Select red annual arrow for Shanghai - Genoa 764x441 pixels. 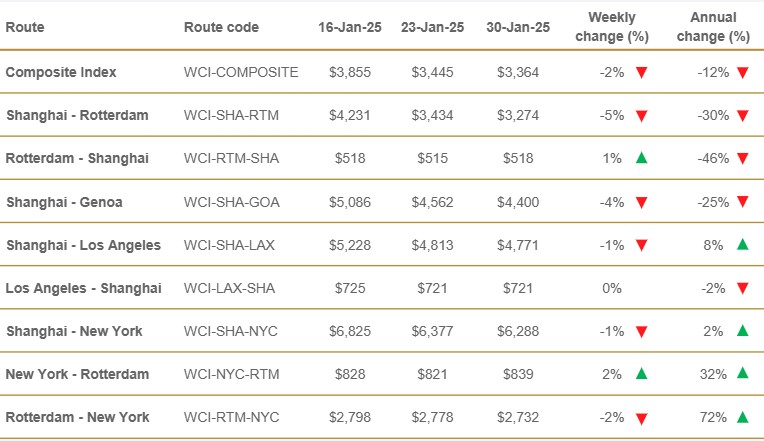pos(742,202)
